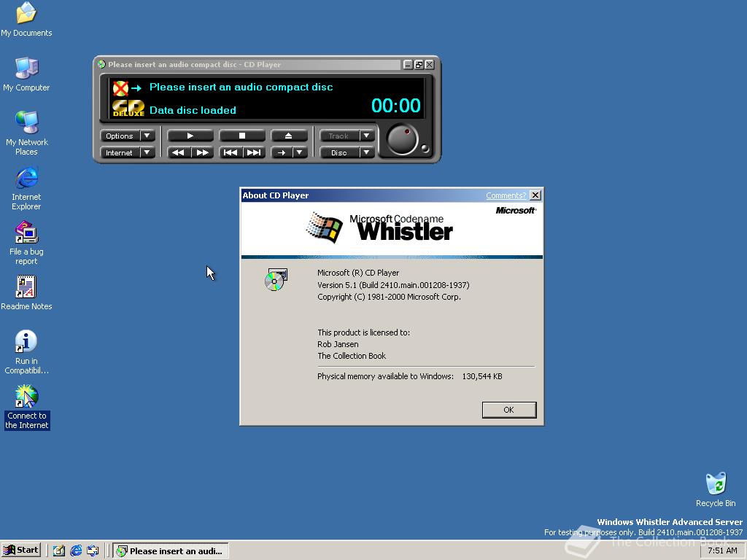
Task: Click the Windows flag Whistler logo
Action: (324, 227)
